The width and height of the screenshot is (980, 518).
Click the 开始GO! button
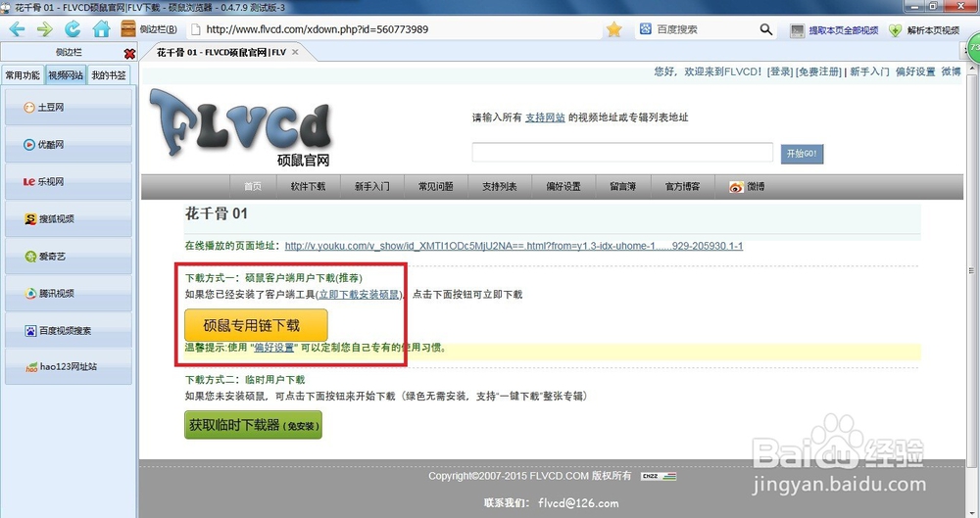click(x=802, y=153)
